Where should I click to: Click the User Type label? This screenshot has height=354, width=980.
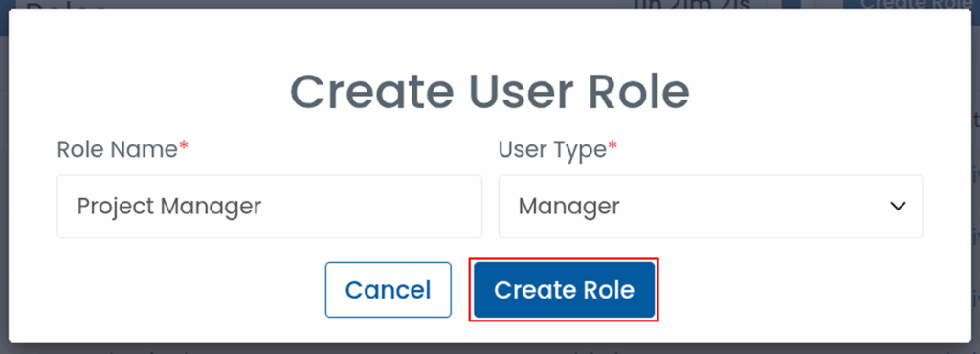[x=552, y=149]
